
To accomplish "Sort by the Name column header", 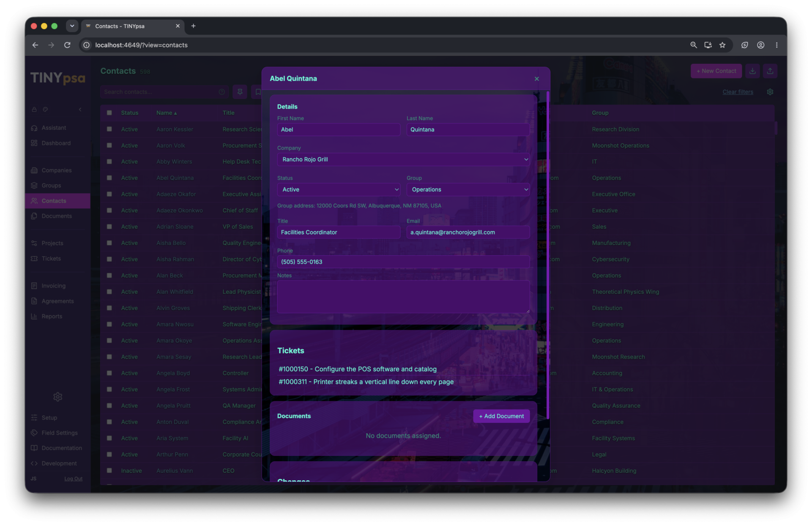I will (x=167, y=113).
